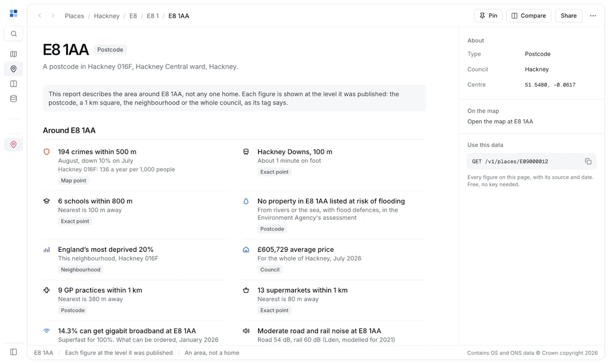Select the places pin icon in the sidebar
The height and width of the screenshot is (364, 609).
(13, 69)
